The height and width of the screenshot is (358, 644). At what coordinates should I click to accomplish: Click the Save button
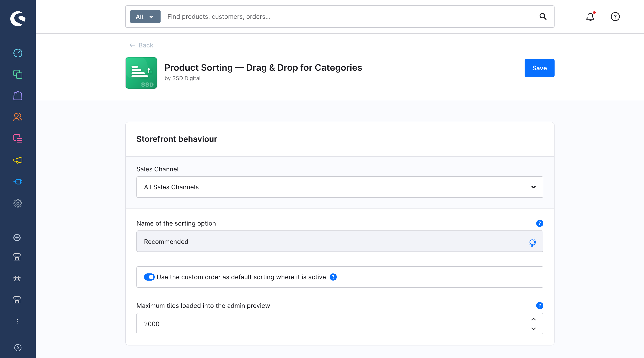click(x=539, y=68)
